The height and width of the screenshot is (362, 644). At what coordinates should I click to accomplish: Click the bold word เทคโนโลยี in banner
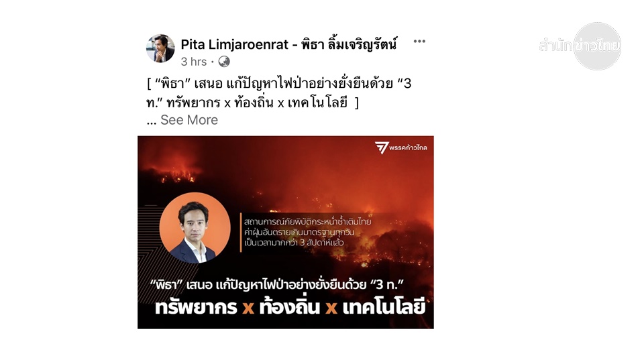tap(384, 306)
